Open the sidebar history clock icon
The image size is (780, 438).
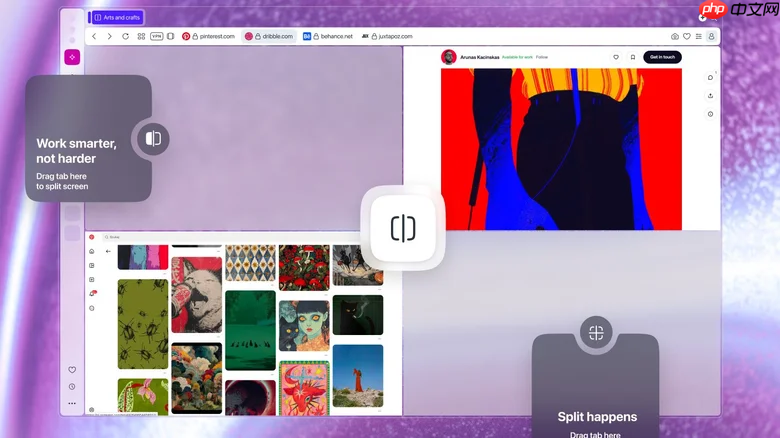pos(72,387)
